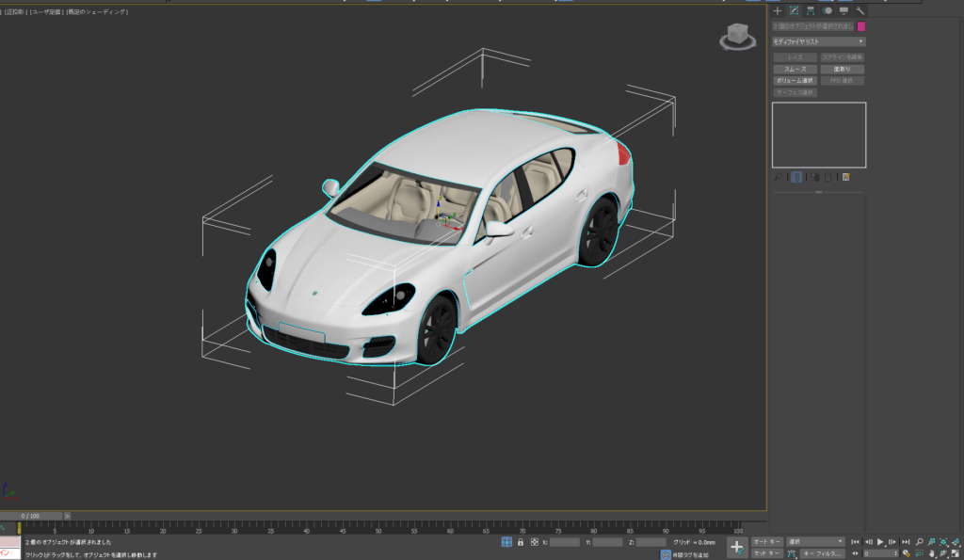The image size is (964, 560).
Task: Click the Configure Modifier Sets icon
Action: pos(846,177)
